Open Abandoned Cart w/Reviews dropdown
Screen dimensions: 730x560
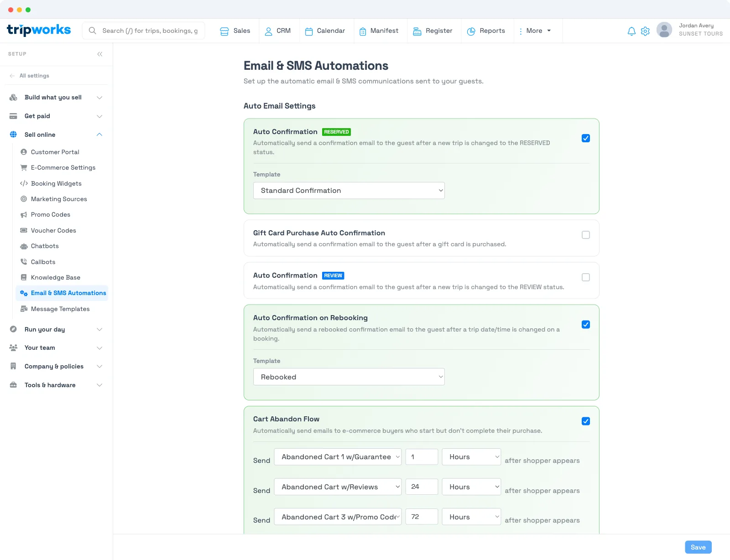click(338, 487)
